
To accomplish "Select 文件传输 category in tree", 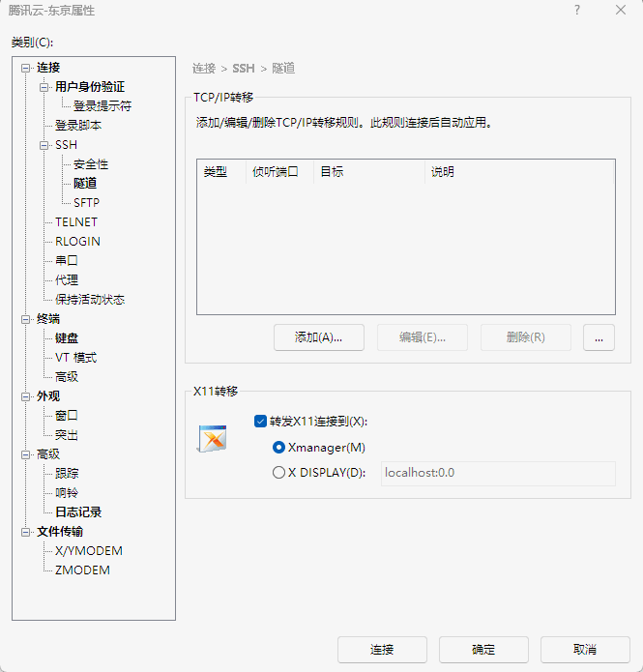I will click(60, 532).
